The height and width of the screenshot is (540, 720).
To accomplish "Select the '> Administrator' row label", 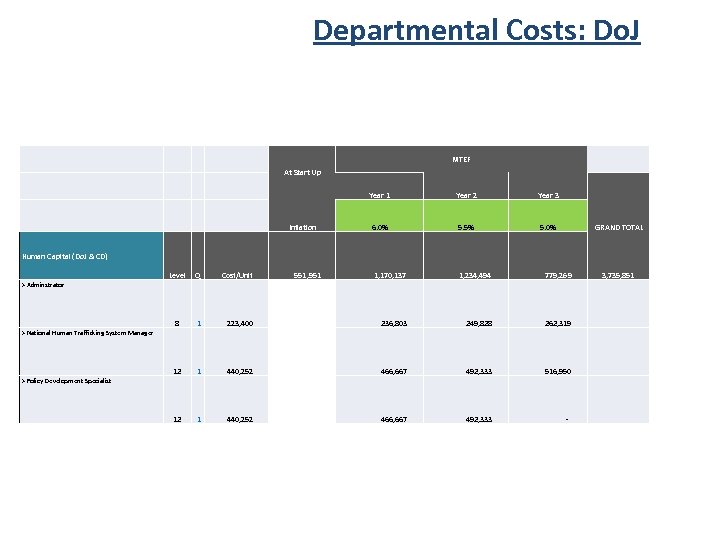I will pyautogui.click(x=43, y=285).
